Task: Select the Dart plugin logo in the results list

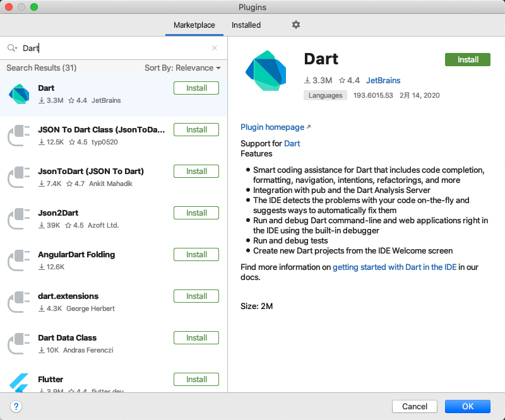Action: [x=19, y=94]
